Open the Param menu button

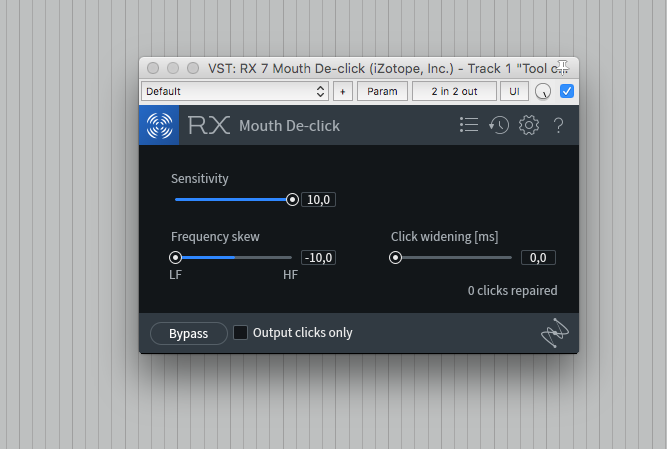coord(382,91)
